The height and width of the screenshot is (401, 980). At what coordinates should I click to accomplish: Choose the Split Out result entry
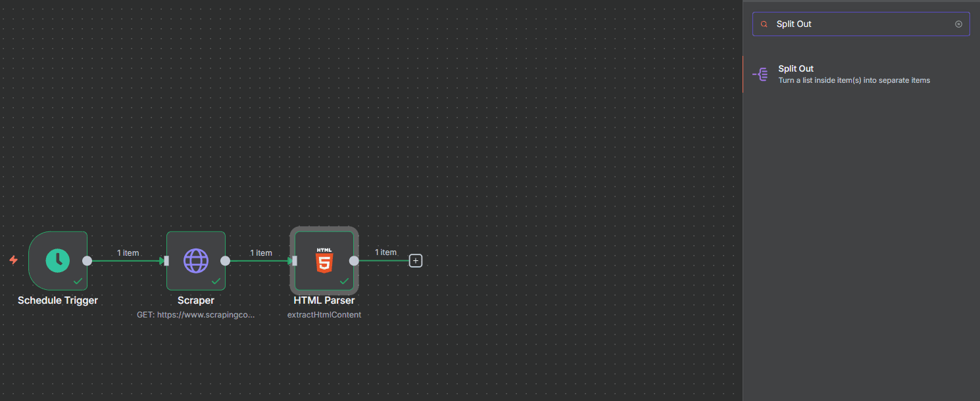click(861, 74)
